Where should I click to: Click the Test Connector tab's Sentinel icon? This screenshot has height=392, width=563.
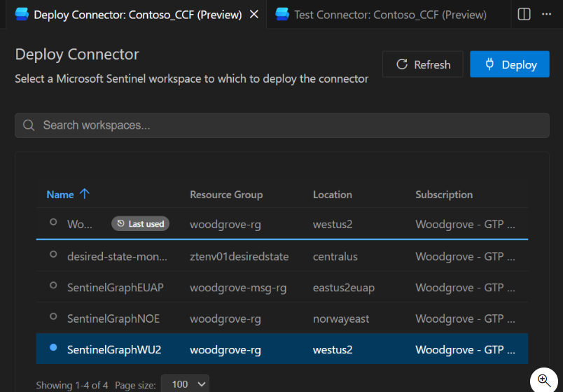pos(283,14)
